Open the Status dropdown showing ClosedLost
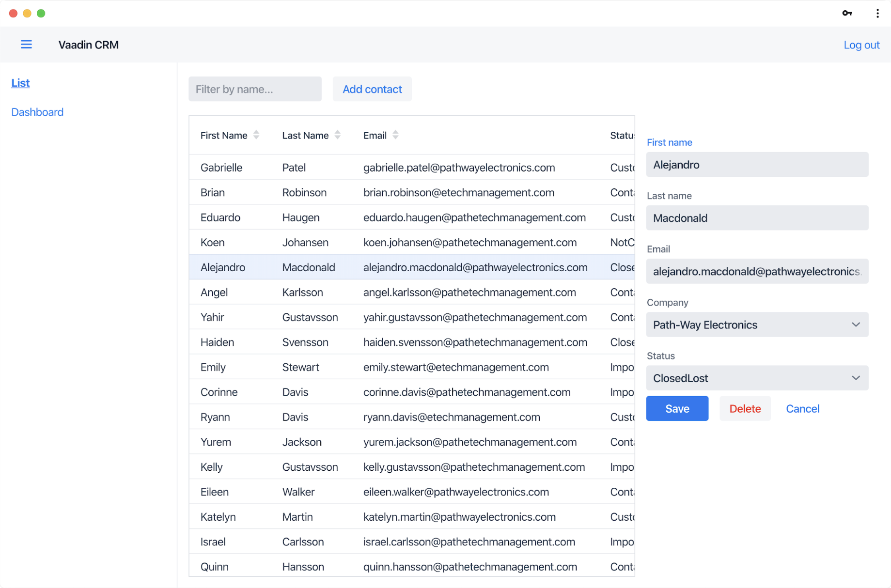The width and height of the screenshot is (891, 588). 757,378
